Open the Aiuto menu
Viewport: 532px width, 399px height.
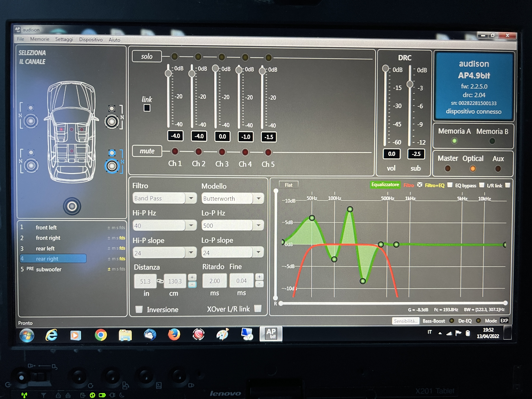pyautogui.click(x=114, y=40)
